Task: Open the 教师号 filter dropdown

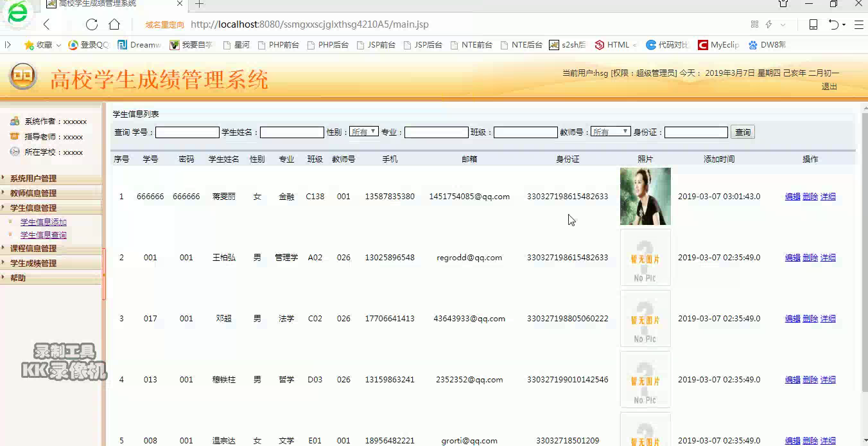Action: click(611, 131)
